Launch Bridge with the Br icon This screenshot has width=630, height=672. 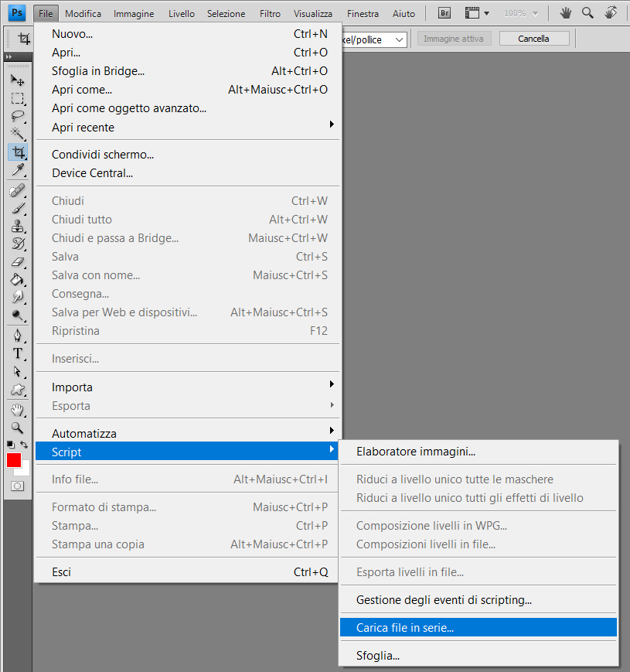coord(444,13)
